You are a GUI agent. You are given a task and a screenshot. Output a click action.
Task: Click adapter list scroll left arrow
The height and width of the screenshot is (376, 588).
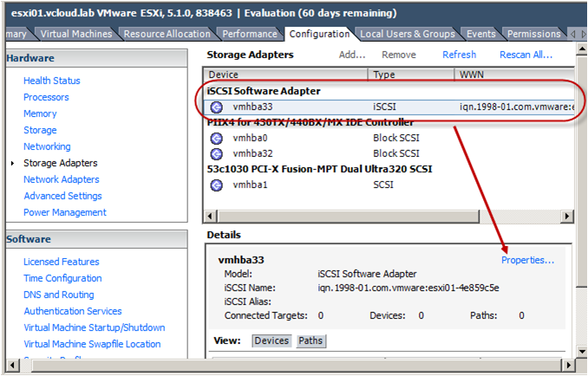[x=210, y=216]
